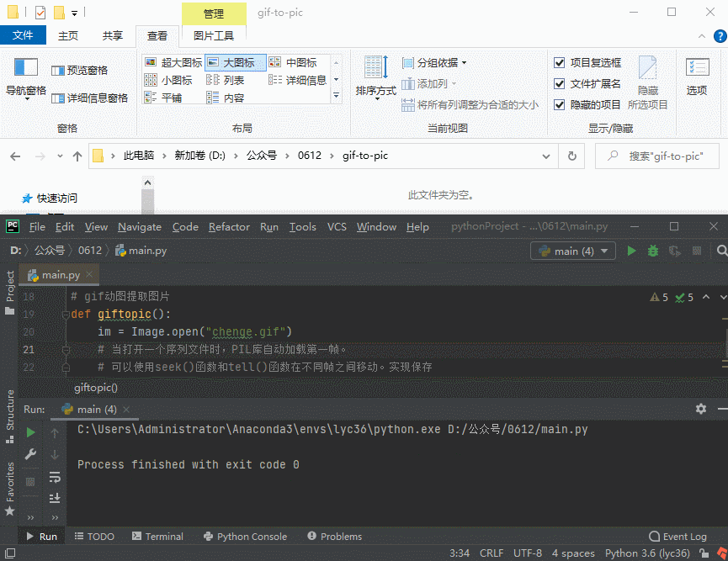Rerun main from the Run panel
Image resolution: width=728 pixels, height=561 pixels.
pos(31,432)
